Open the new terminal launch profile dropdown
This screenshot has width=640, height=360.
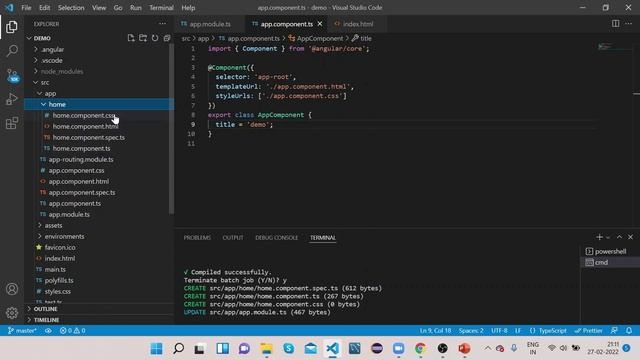[608, 237]
